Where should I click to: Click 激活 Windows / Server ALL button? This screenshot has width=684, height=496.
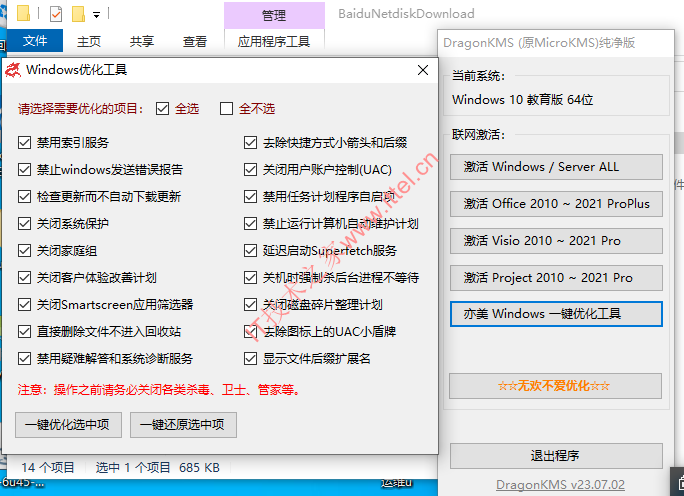tap(556, 167)
